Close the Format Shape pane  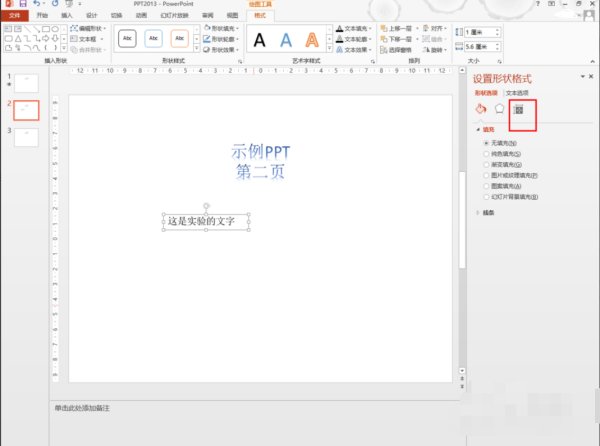(x=591, y=77)
